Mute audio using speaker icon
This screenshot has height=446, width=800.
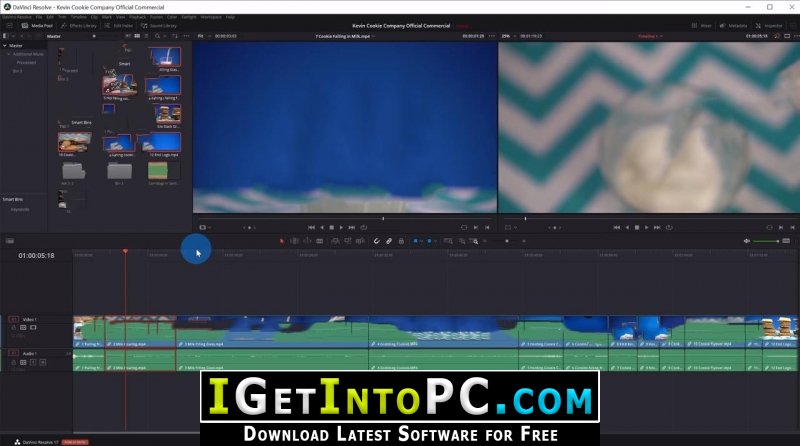pos(746,241)
